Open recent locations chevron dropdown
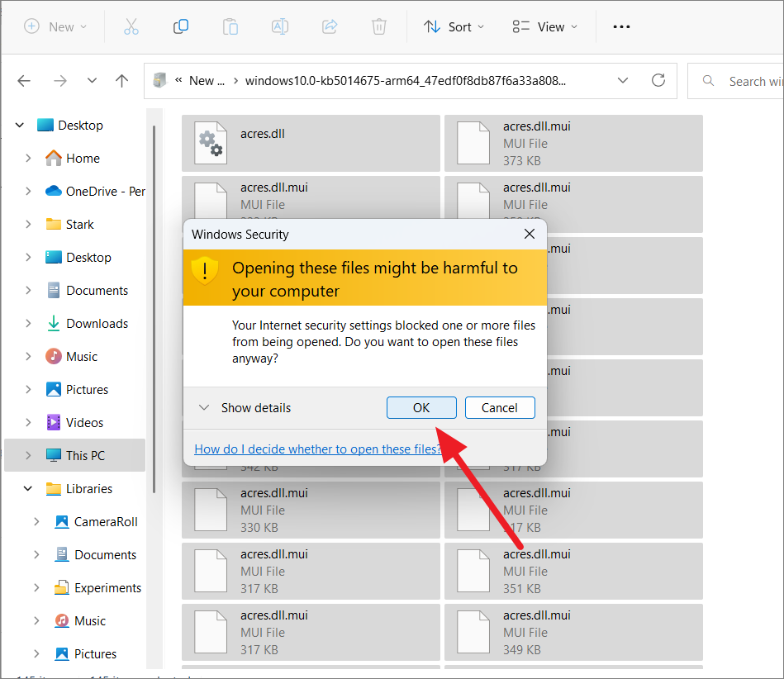The image size is (784, 679). [92, 80]
